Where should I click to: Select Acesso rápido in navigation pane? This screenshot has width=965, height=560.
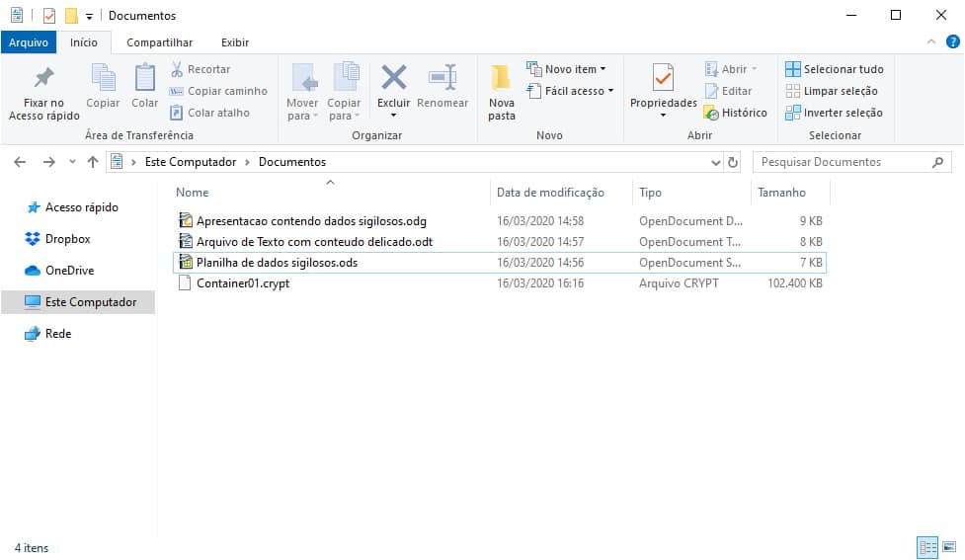click(x=73, y=207)
